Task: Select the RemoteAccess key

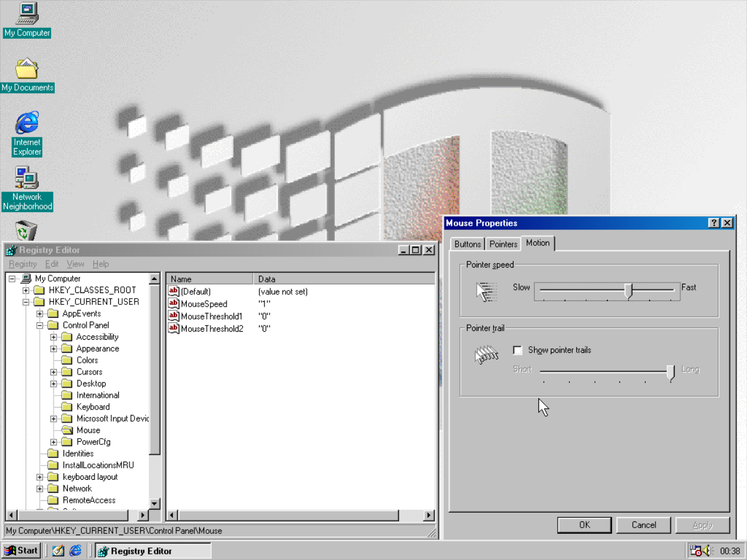Action: click(89, 500)
